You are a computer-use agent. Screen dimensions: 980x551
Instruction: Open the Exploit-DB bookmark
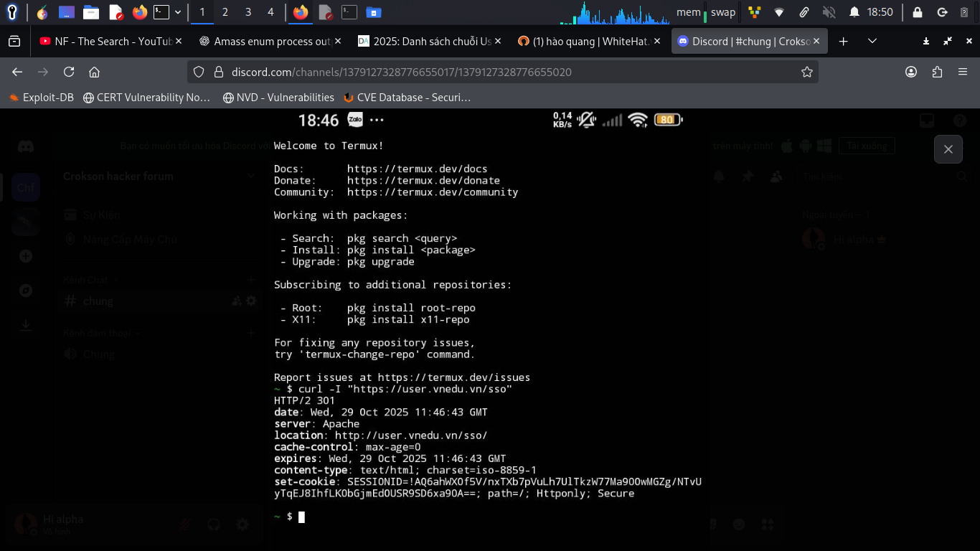tap(40, 98)
